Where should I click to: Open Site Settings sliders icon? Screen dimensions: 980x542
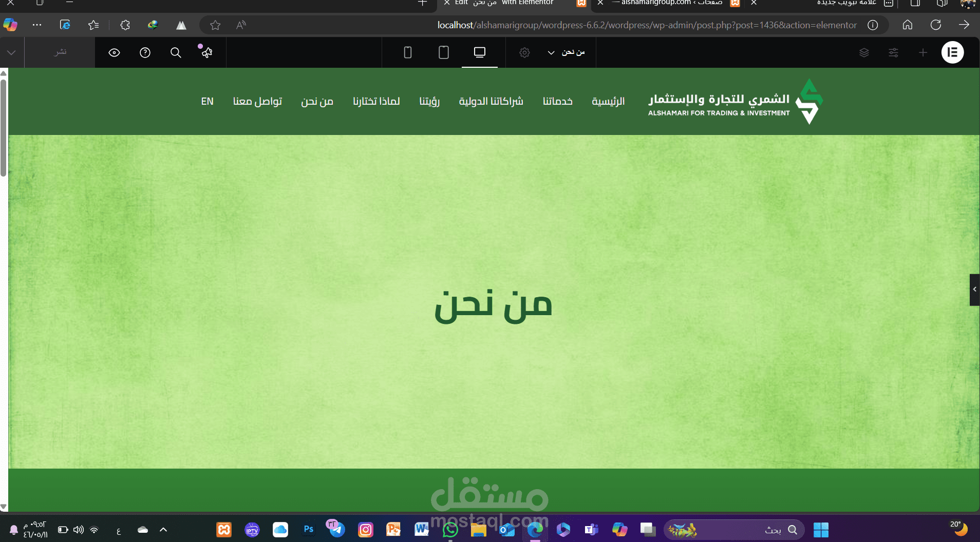(894, 52)
